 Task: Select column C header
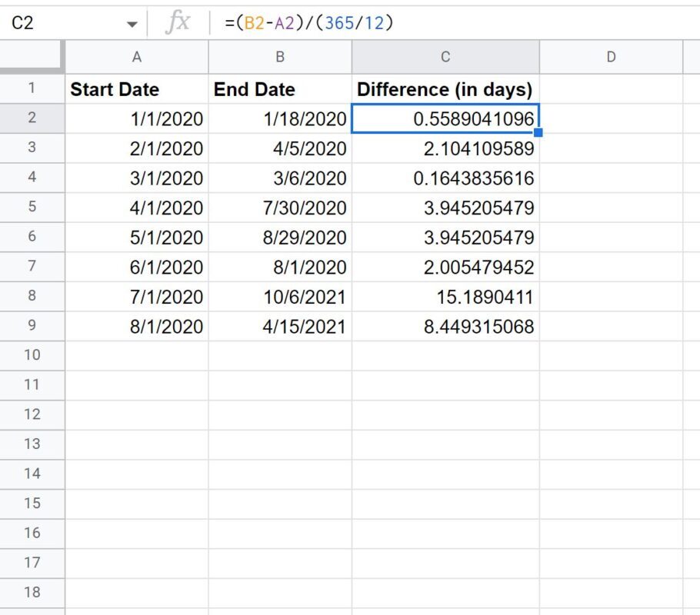(x=445, y=57)
